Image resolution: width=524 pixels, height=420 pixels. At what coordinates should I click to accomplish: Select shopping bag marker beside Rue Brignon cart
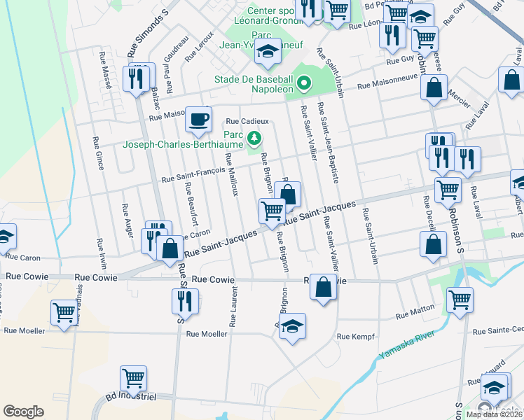point(289,194)
